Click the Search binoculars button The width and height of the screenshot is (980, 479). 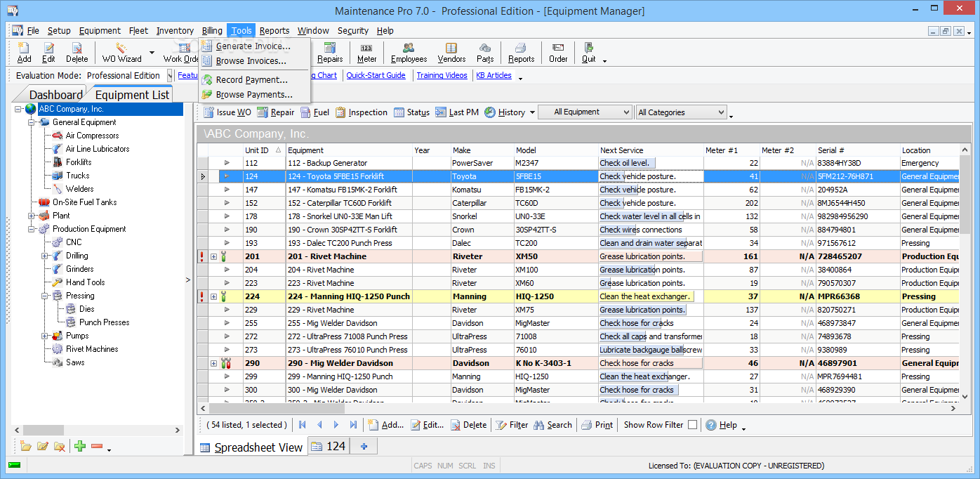[553, 425]
